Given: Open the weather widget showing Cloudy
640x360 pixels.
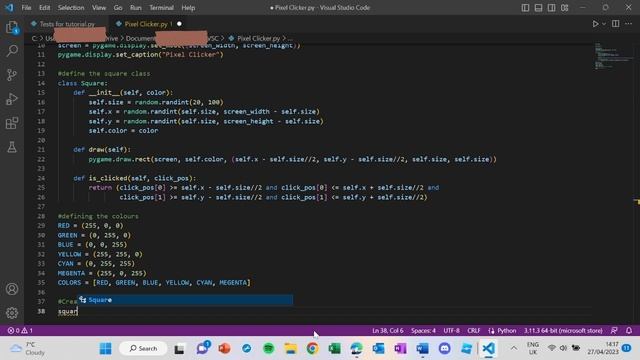Looking at the screenshot, I should pyautogui.click(x=28, y=349).
